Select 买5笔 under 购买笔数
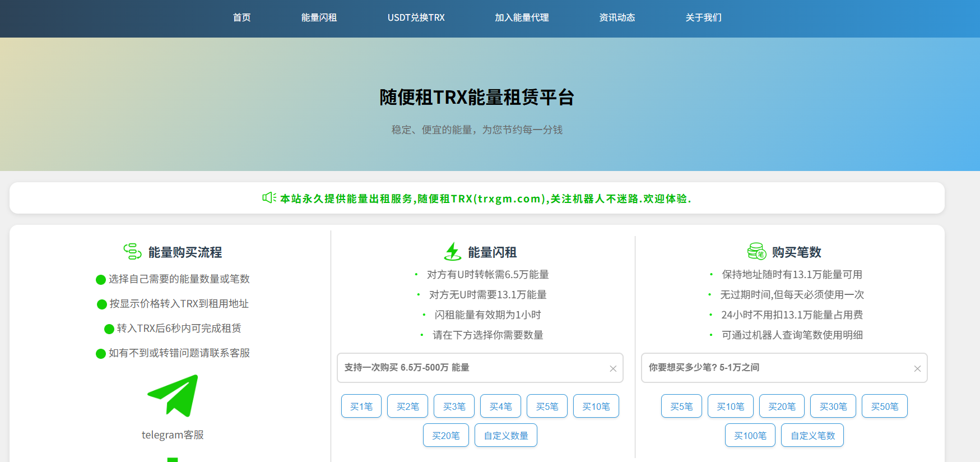980x462 pixels. click(681, 406)
